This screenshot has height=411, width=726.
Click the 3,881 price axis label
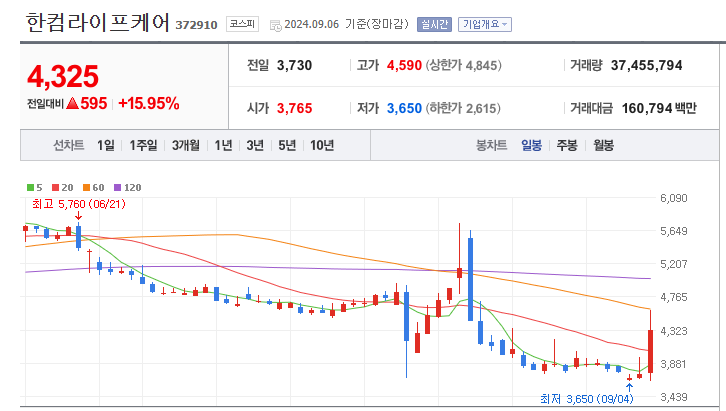(x=674, y=364)
